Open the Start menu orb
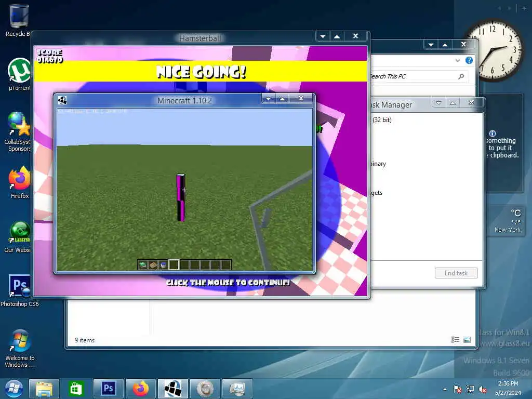 [x=14, y=389]
